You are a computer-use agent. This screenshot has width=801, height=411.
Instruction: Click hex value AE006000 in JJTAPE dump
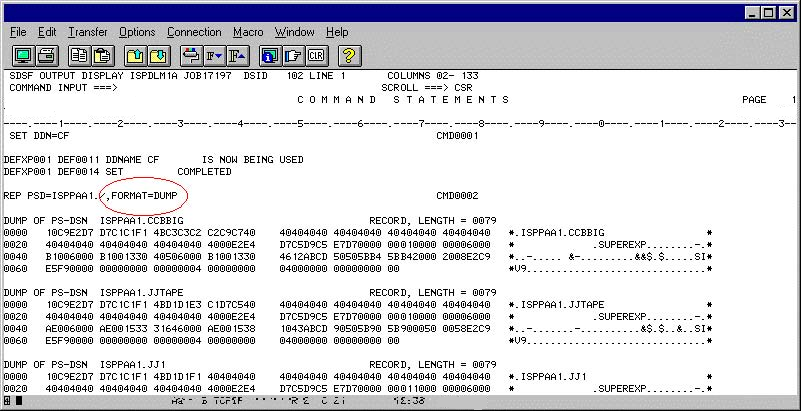tap(69, 329)
